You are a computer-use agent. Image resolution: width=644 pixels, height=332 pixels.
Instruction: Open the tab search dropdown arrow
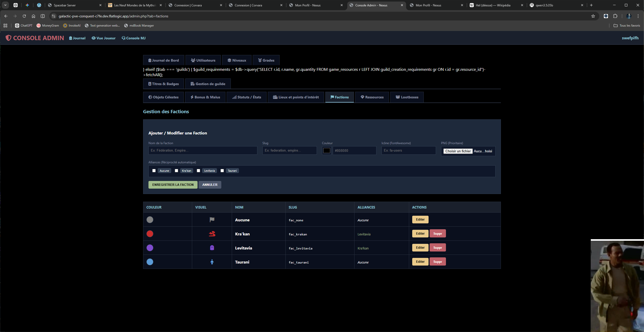[5, 5]
